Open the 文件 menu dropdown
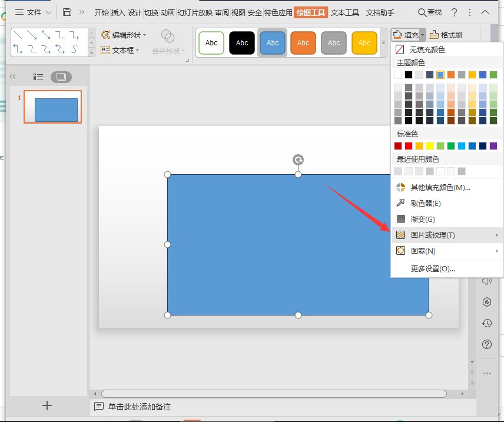 click(33, 12)
